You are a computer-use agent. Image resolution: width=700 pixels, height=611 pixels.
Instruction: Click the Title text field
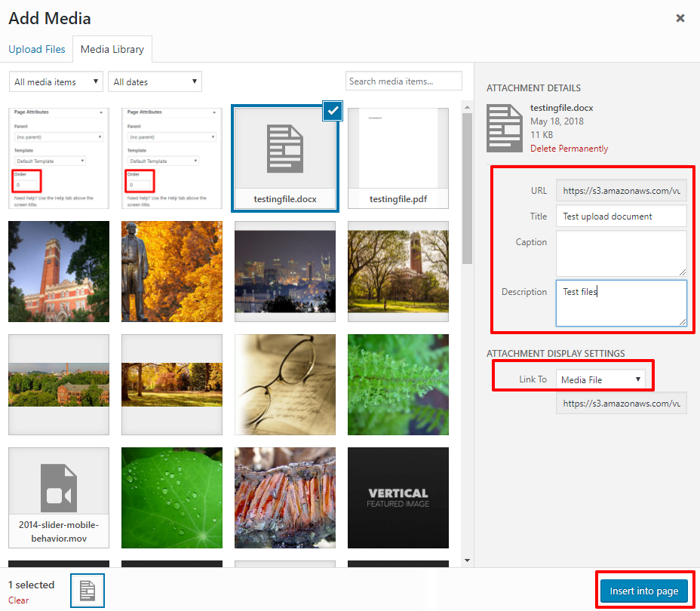click(621, 216)
